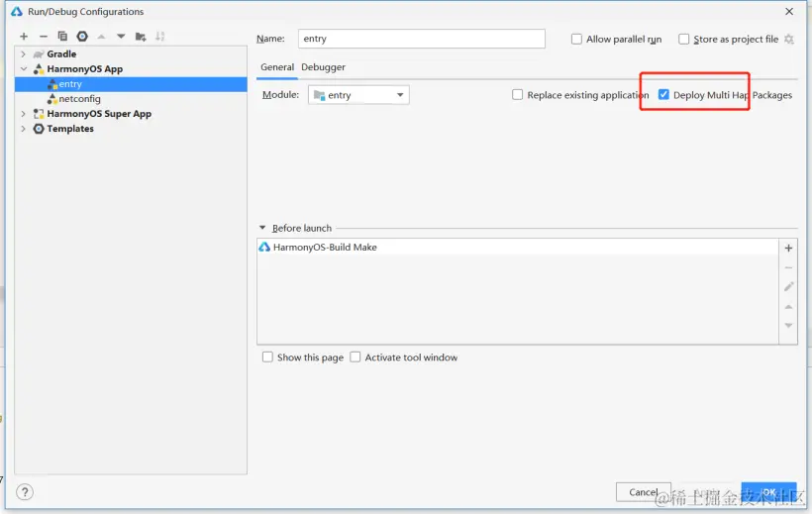This screenshot has width=812, height=514.
Task: Click into the Name input field
Action: click(422, 39)
